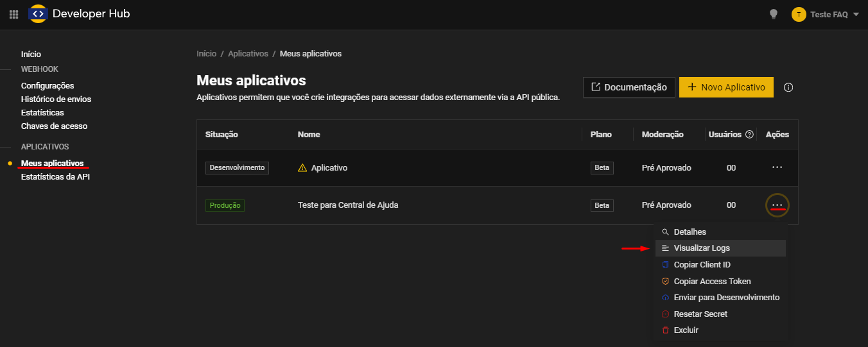Choose Enviar para Desenvolvimento option
This screenshot has width=868, height=347.
tap(726, 298)
